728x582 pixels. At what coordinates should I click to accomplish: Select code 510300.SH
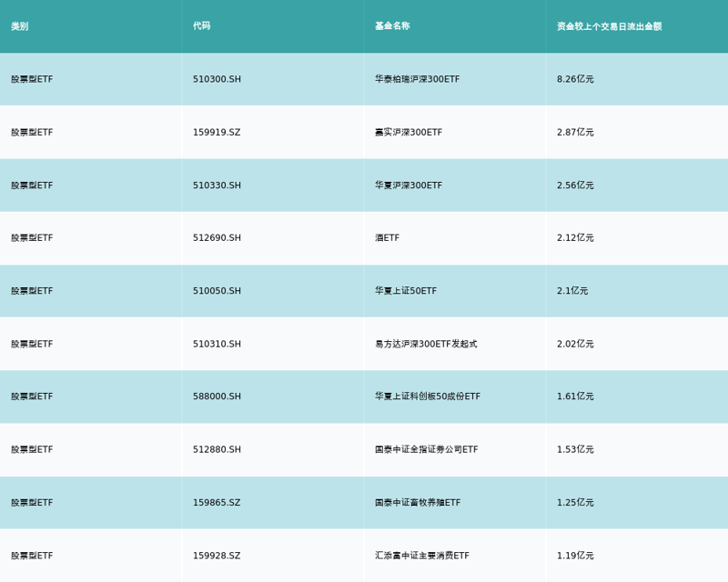pyautogui.click(x=217, y=79)
